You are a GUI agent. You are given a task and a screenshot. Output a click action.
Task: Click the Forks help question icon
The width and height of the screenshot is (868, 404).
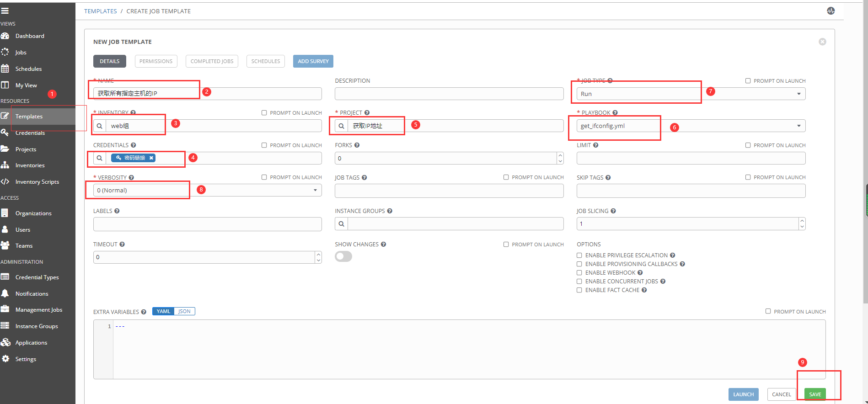coord(357,145)
